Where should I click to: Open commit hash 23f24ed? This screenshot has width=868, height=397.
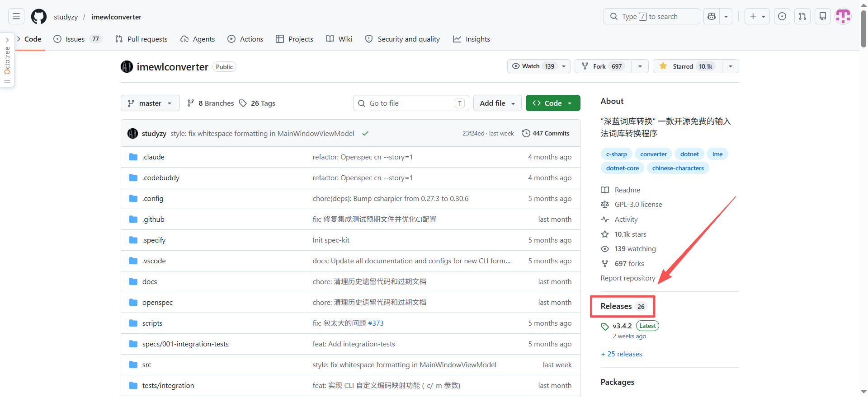pos(473,134)
